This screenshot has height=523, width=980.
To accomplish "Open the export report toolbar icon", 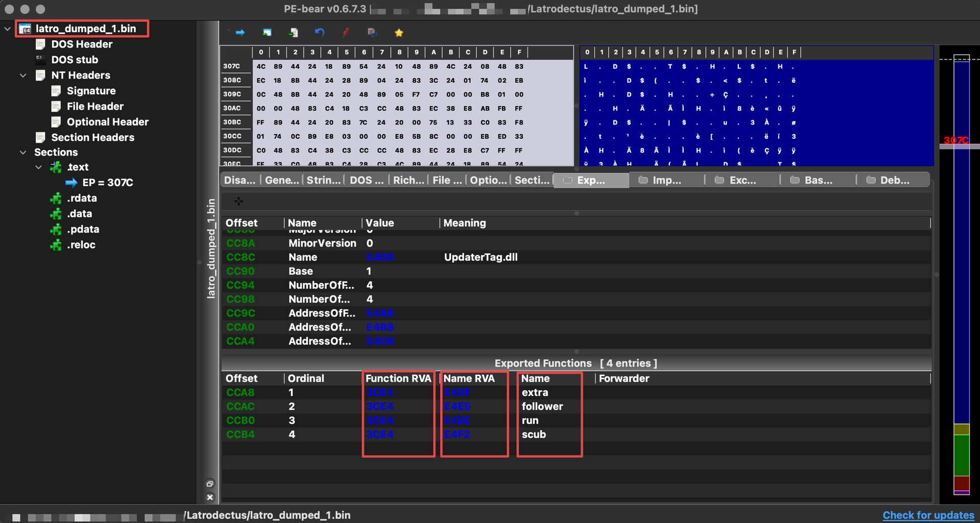I will point(294,32).
